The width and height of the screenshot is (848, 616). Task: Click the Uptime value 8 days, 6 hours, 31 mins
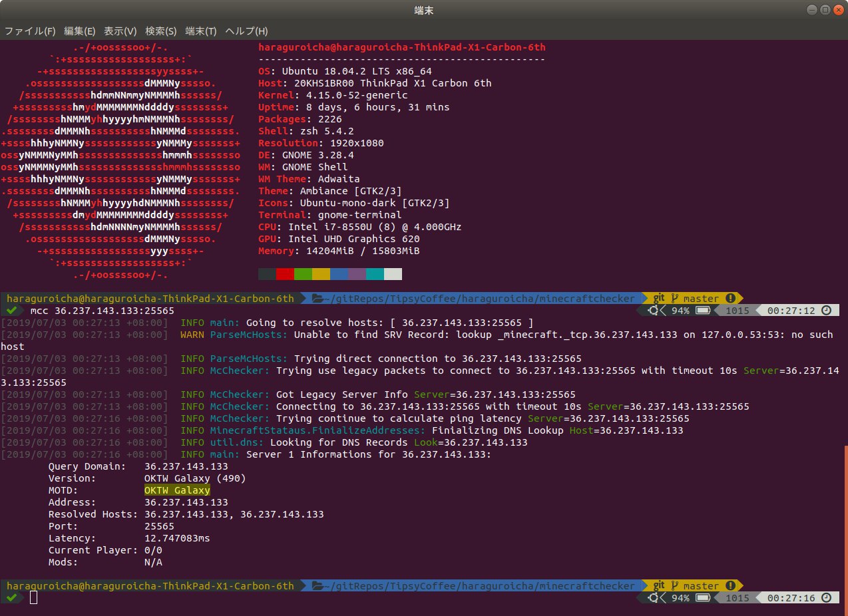[378, 107]
